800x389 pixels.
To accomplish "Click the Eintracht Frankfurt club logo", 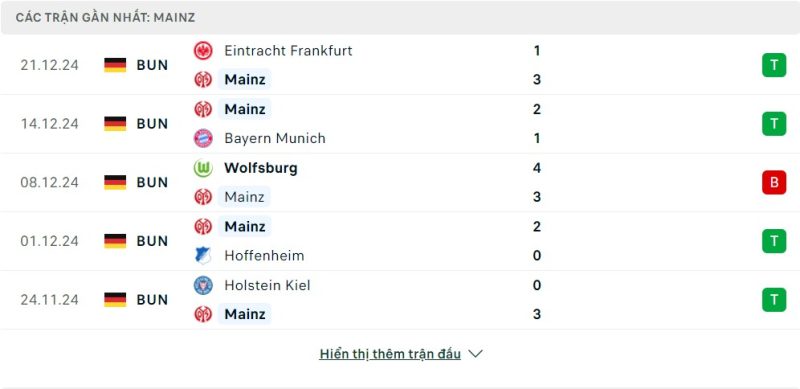I will pyautogui.click(x=203, y=51).
